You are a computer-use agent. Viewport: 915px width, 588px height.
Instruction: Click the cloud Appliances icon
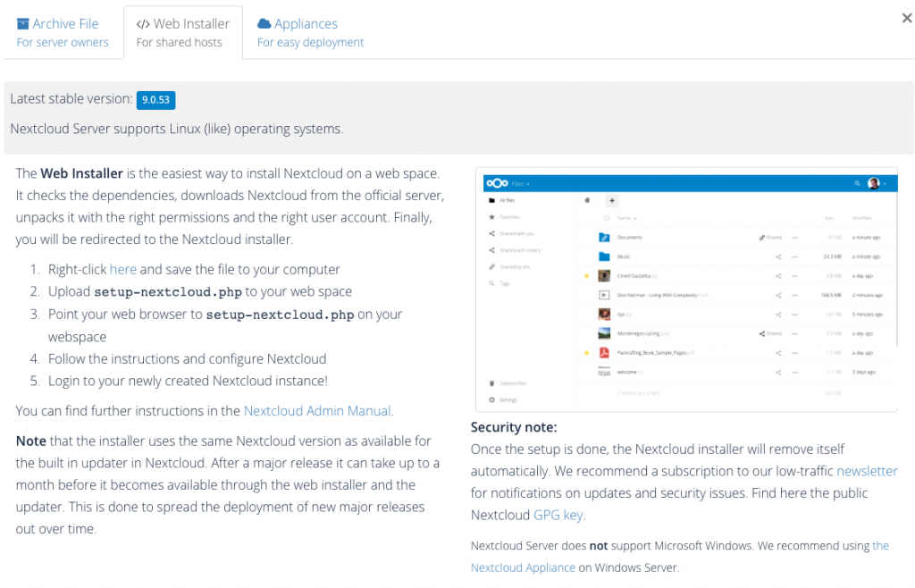tap(264, 23)
